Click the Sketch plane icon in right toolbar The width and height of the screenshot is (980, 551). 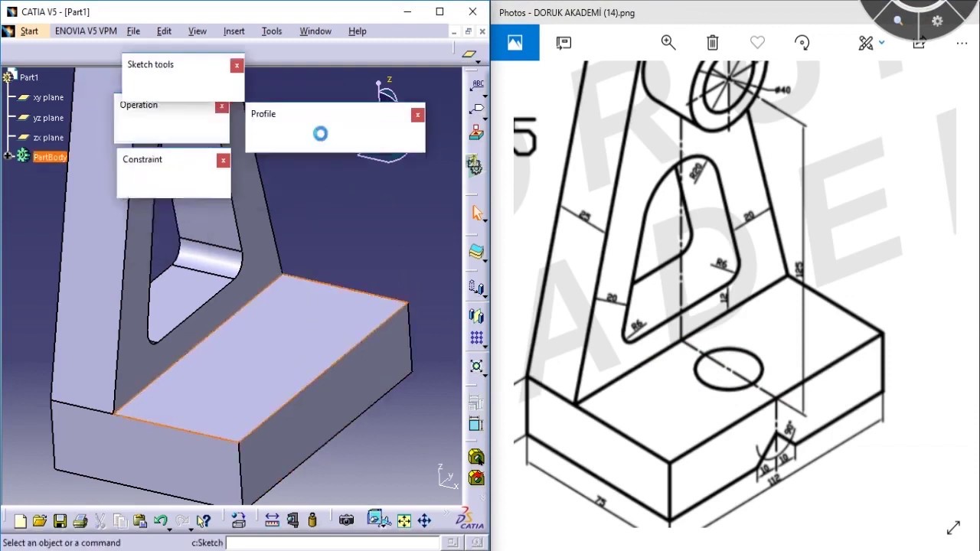469,54
